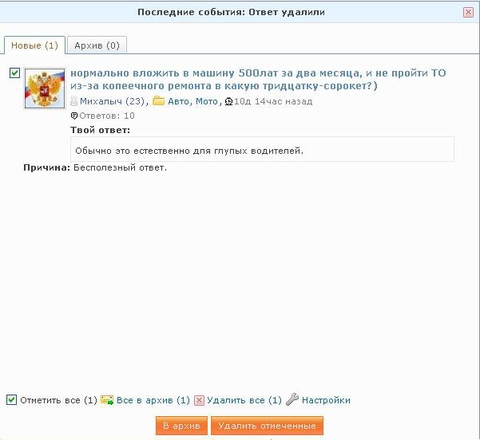Click Удалить все (1) link
The width and height of the screenshot is (480, 440).
click(244, 400)
